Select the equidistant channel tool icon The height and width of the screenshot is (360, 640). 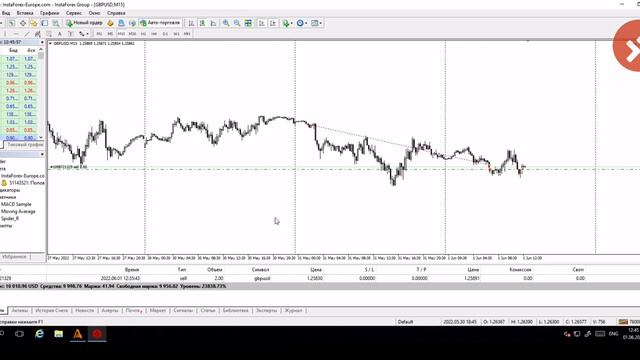[x=38, y=34]
